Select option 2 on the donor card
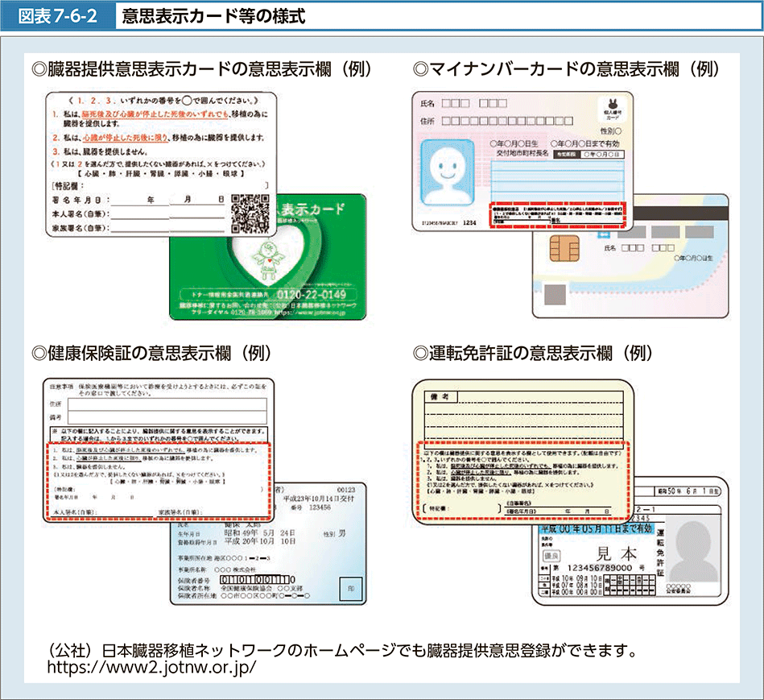 pyautogui.click(x=161, y=139)
